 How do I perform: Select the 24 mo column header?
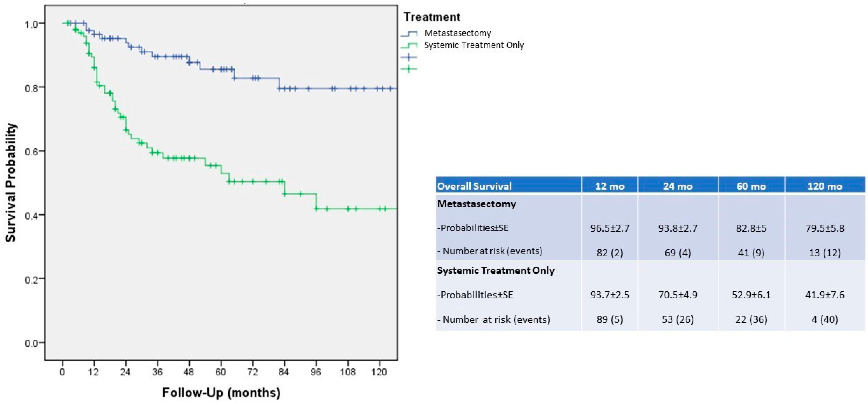678,186
